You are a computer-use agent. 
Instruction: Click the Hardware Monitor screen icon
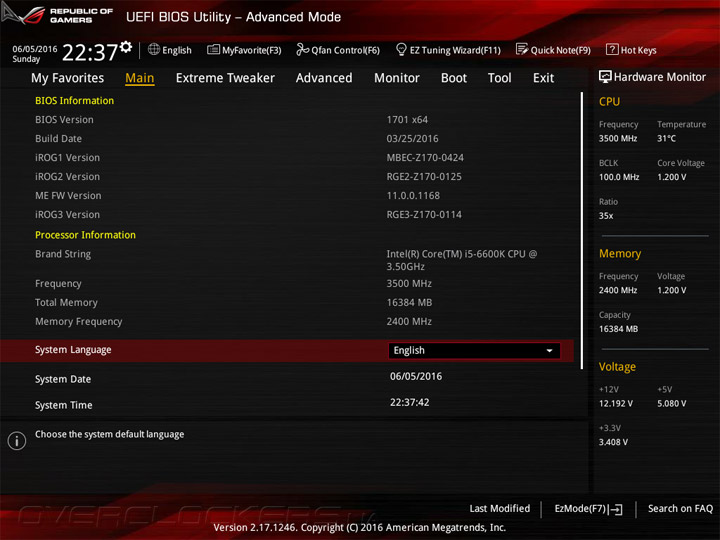605,77
